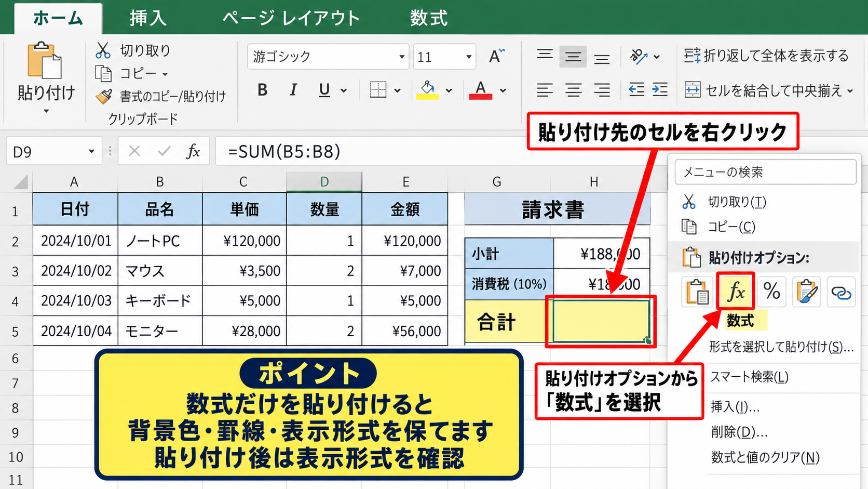This screenshot has height=489, width=868.
Task: Click the yellow 合計 value cell
Action: tap(601, 322)
